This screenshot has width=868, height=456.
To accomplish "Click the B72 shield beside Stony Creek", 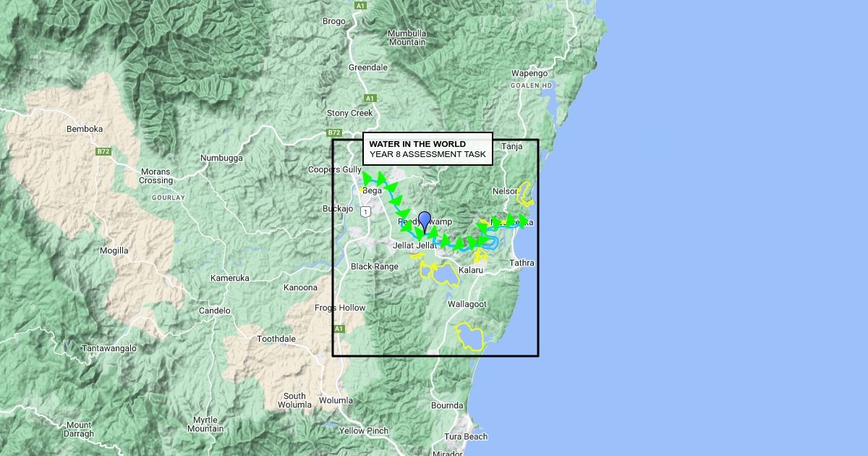I will click(x=333, y=132).
